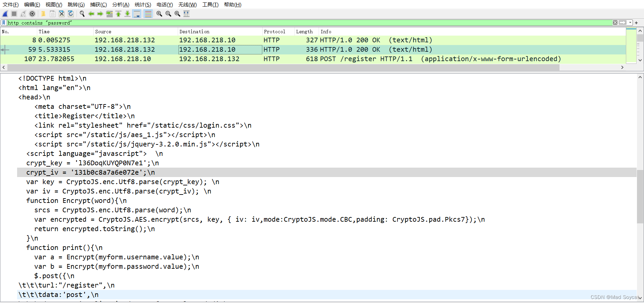This screenshot has width=644, height=303.
Task: Select the function Encrypt(word) line
Action: tap(327, 201)
